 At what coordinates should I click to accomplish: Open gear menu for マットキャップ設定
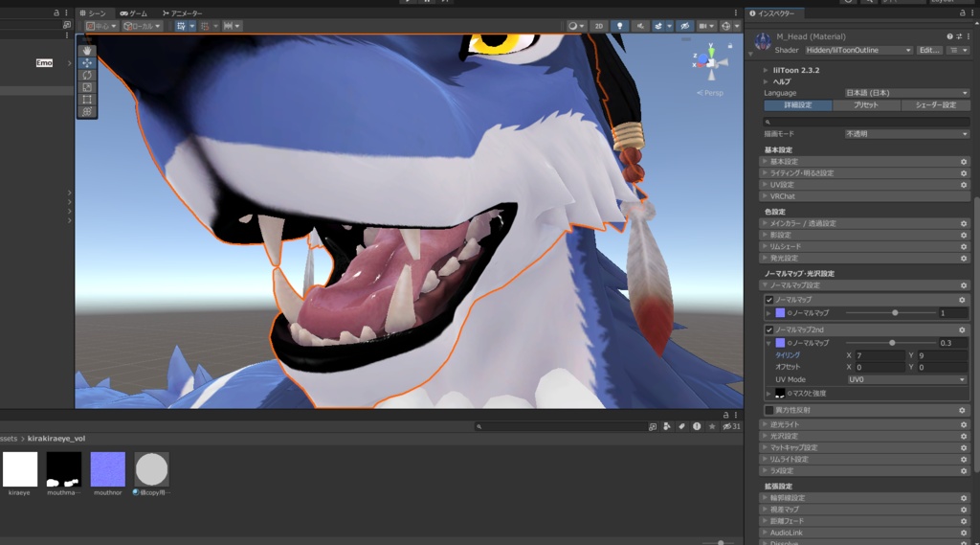964,448
